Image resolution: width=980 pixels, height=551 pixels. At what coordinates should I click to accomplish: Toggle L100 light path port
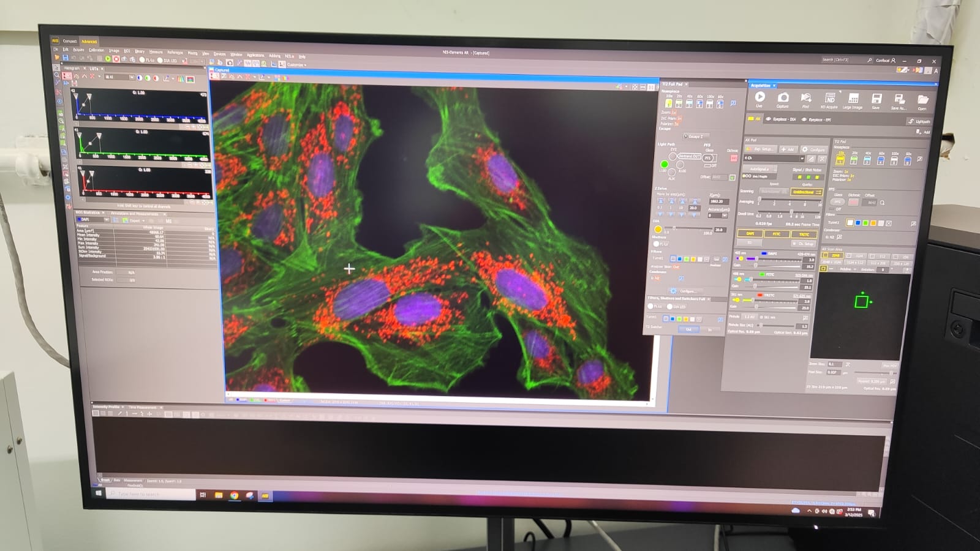click(664, 164)
